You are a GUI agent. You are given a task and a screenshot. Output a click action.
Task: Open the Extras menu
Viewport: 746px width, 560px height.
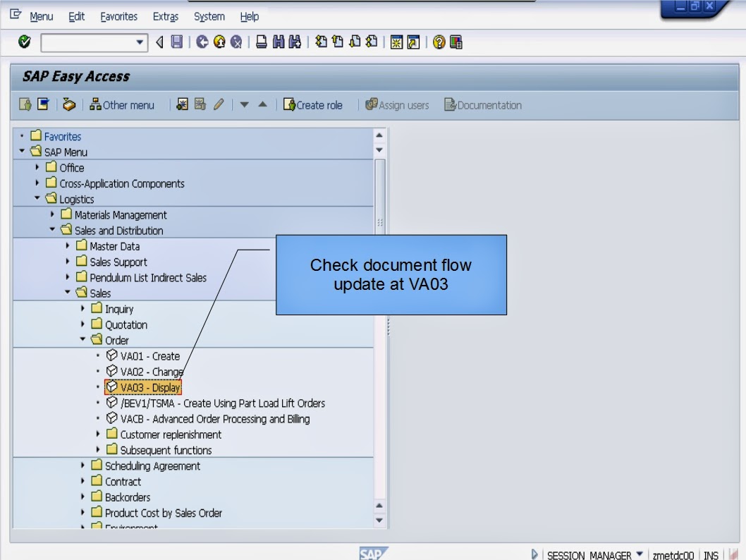click(166, 17)
